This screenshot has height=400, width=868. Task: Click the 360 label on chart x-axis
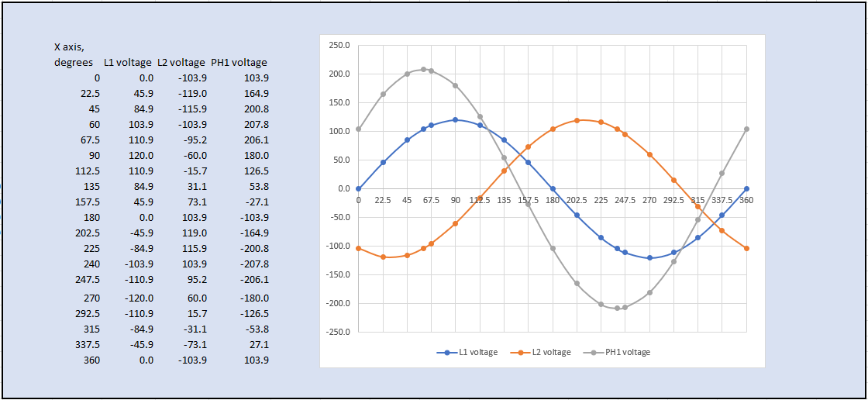746,200
